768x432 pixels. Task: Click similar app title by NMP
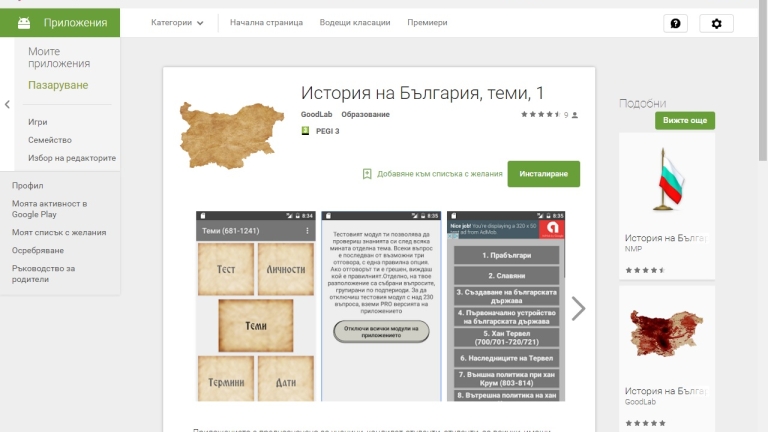pos(665,238)
